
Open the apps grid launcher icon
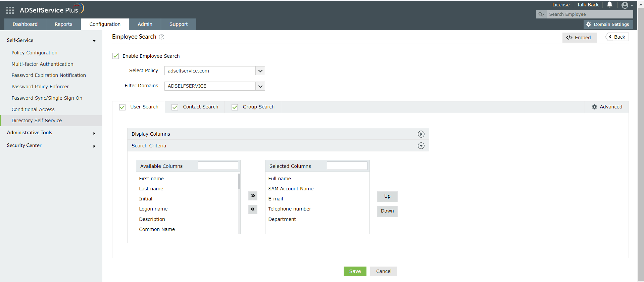10,10
